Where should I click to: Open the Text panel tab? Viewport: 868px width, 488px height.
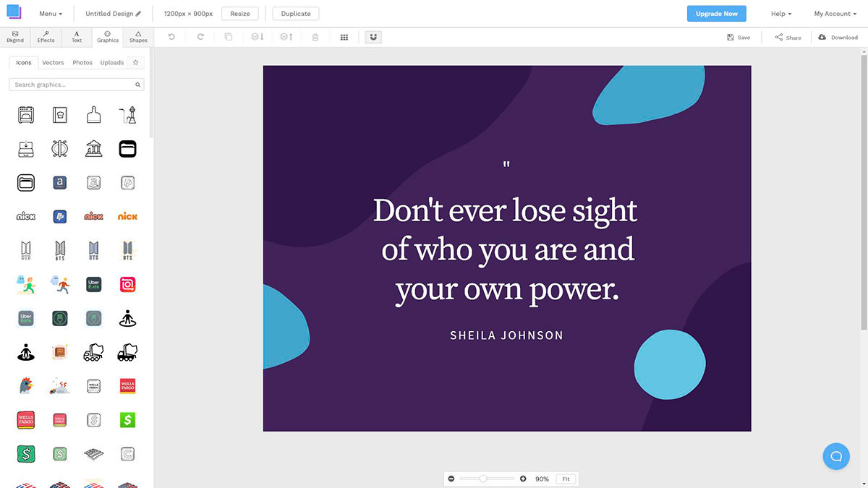[77, 37]
